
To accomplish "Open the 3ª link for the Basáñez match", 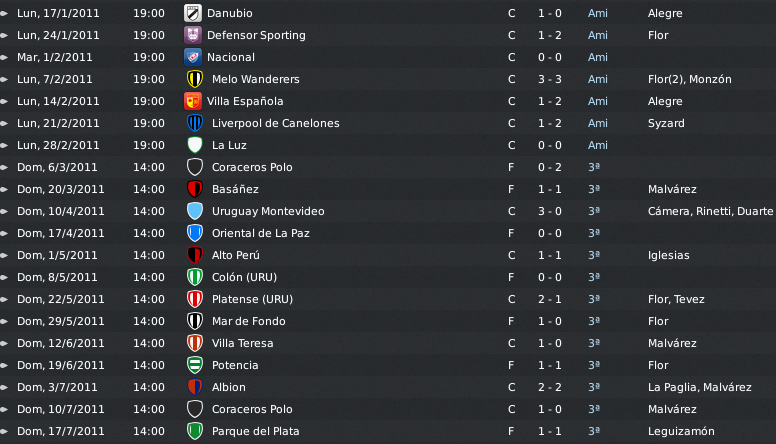I will [594, 189].
